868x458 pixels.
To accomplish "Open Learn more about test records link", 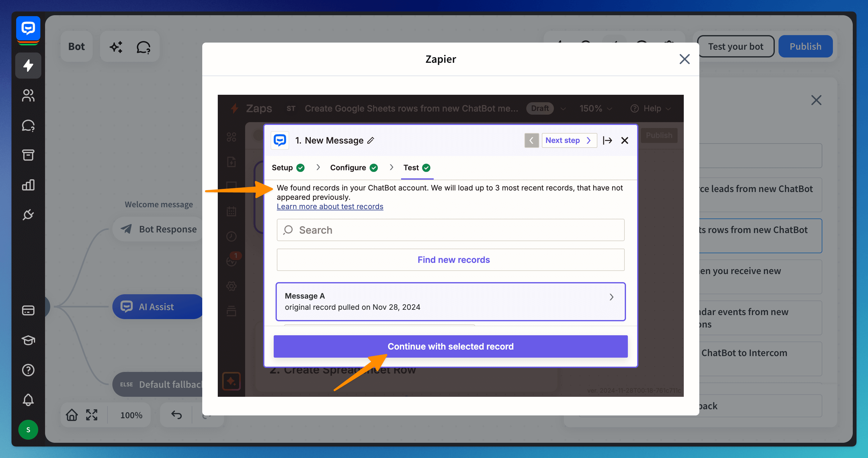I will [330, 206].
